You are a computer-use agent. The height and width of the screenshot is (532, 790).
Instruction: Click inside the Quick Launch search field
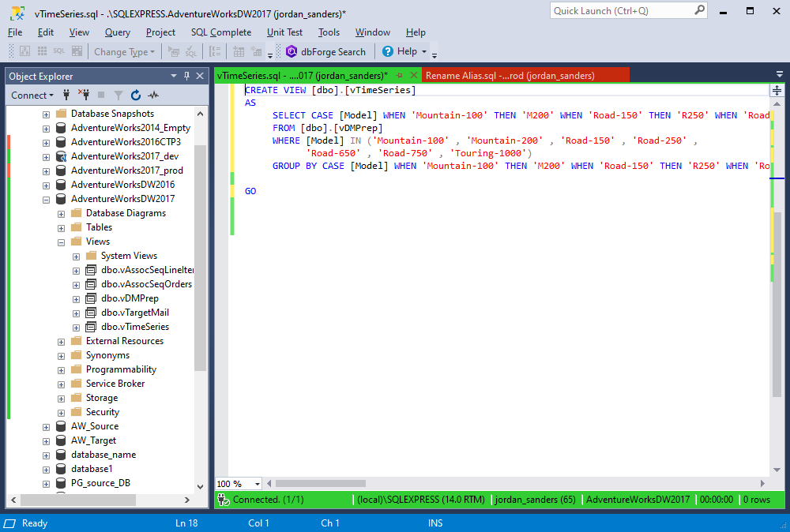[623, 10]
